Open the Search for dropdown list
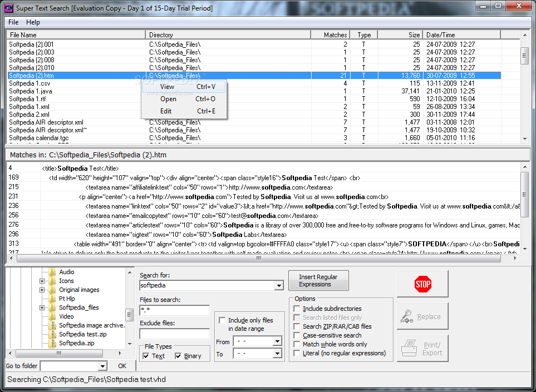Viewport: 536px width, 392px height. coord(279,285)
